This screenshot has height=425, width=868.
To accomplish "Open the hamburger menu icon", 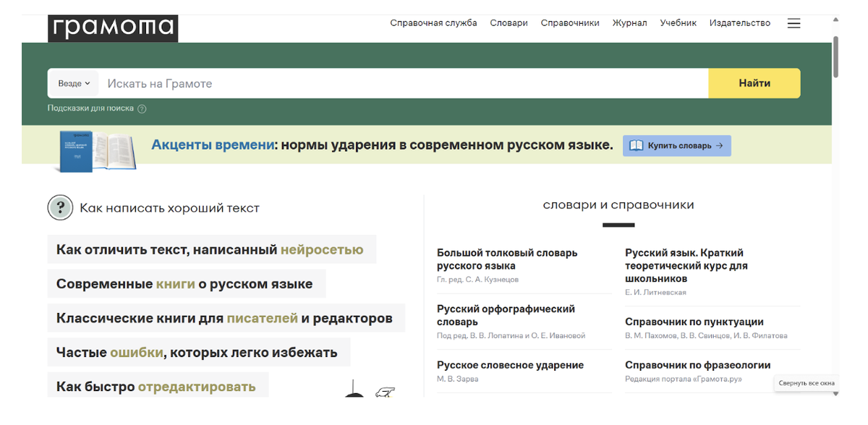I will click(x=793, y=23).
